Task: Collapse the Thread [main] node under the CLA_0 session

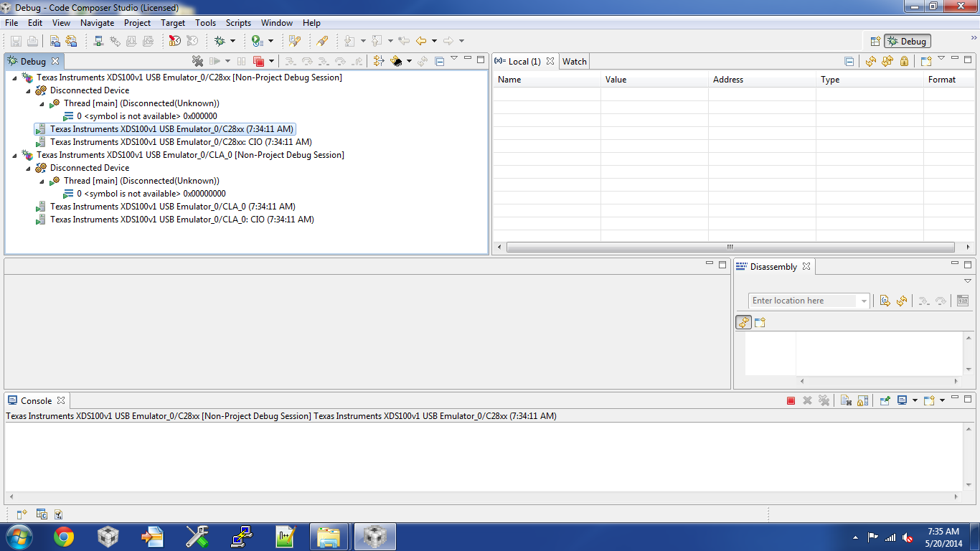Action: (42, 181)
